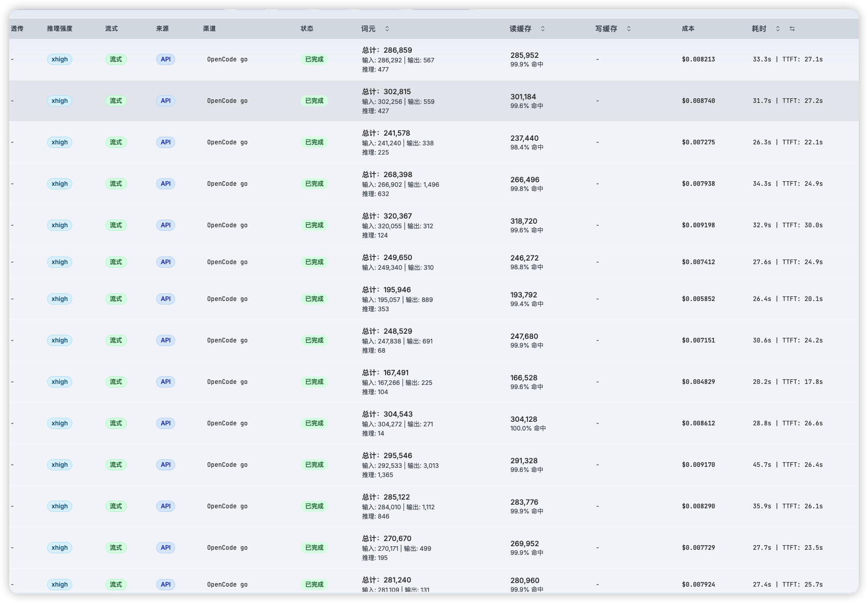Click the API badge in the 302,815 total row
The image size is (868, 603).
click(x=165, y=101)
